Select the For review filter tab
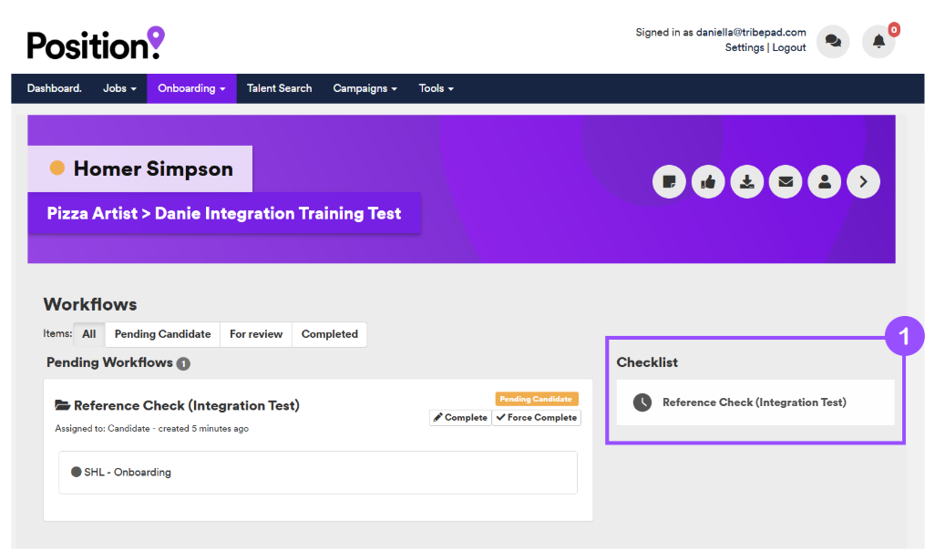The image size is (935, 560). point(256,334)
